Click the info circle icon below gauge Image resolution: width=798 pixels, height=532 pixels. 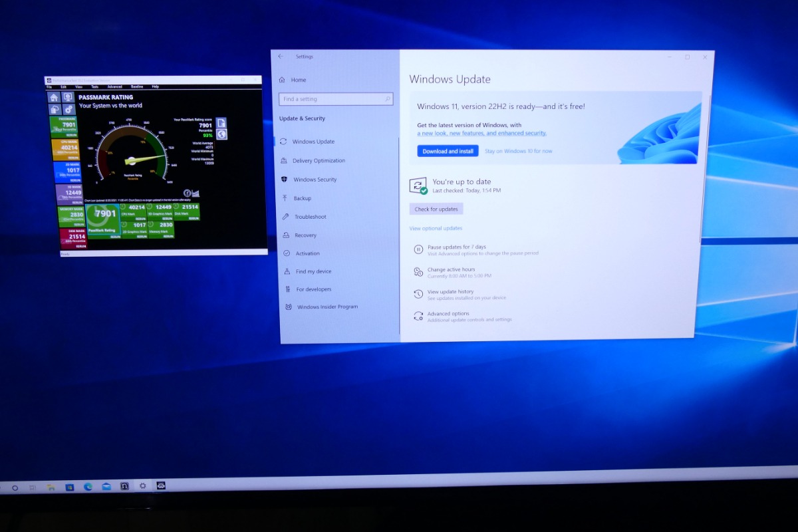[x=187, y=193]
